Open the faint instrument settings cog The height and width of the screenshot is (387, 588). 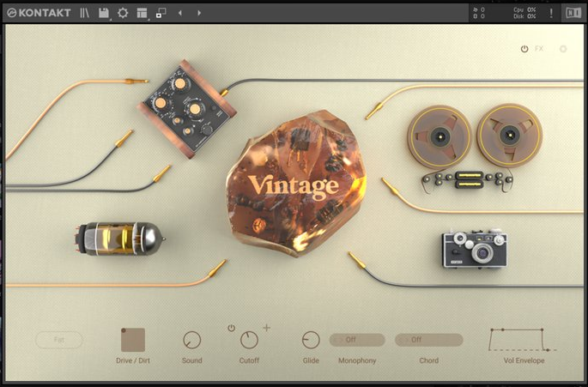pos(563,49)
